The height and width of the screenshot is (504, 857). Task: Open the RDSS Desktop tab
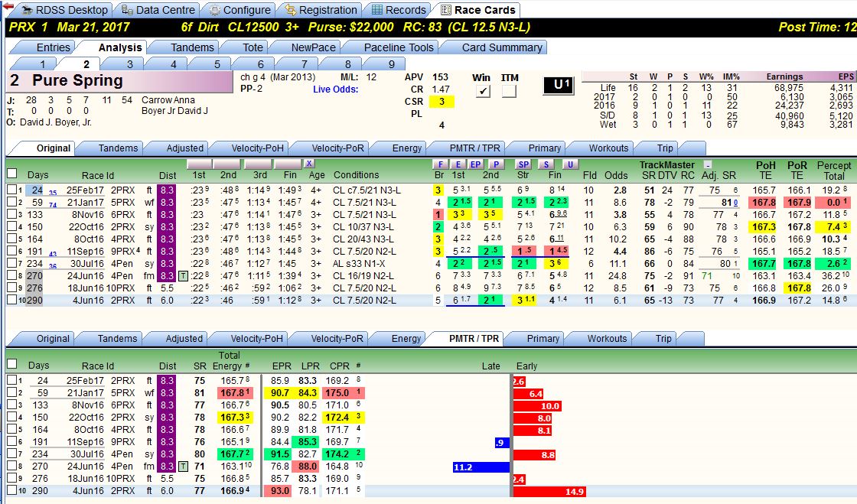coord(64,10)
